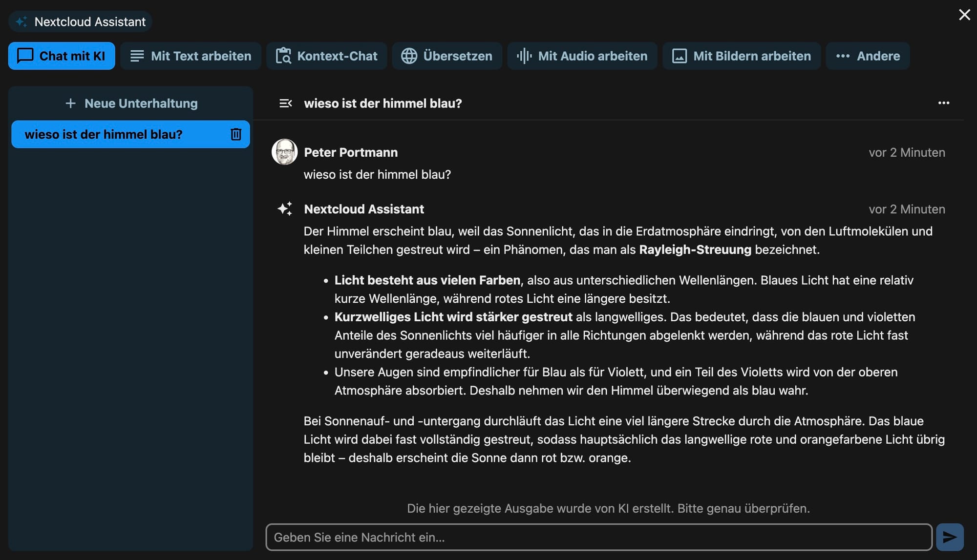Screen dimensions: 977x560
Task: Close the Assistant dialog with the X
Action: tap(964, 15)
